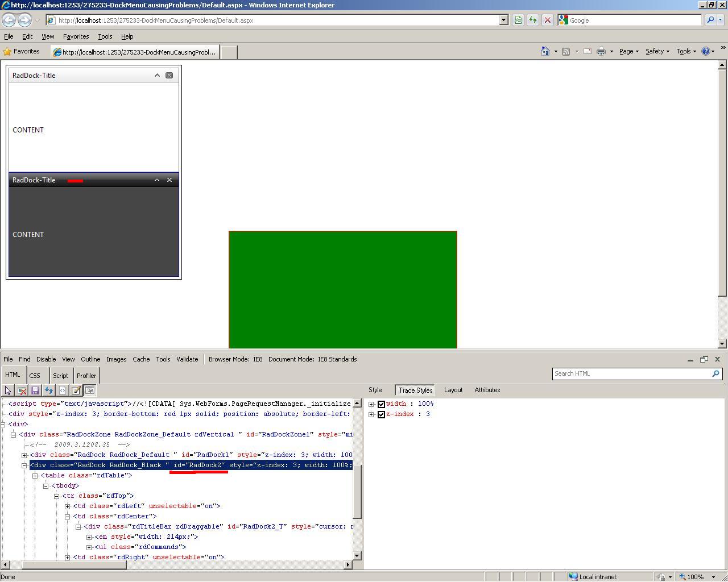728x582 pixels.
Task: Collapse the tr rdTop node
Action: pos(57,496)
